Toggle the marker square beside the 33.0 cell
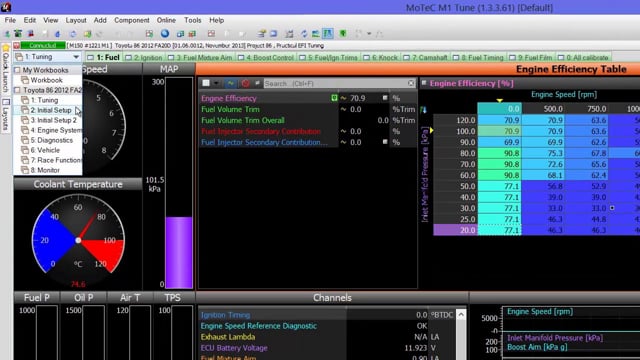 [x=612, y=208]
